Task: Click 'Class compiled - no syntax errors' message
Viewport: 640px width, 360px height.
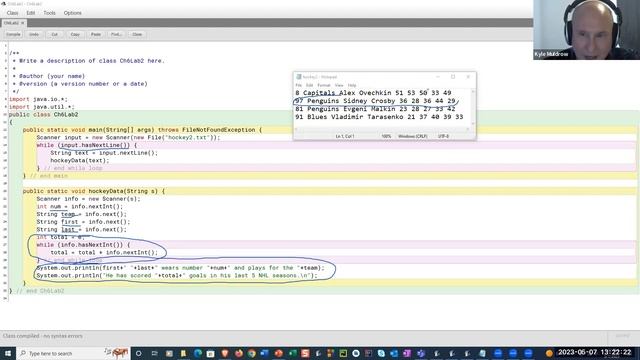Action: click(x=42, y=336)
